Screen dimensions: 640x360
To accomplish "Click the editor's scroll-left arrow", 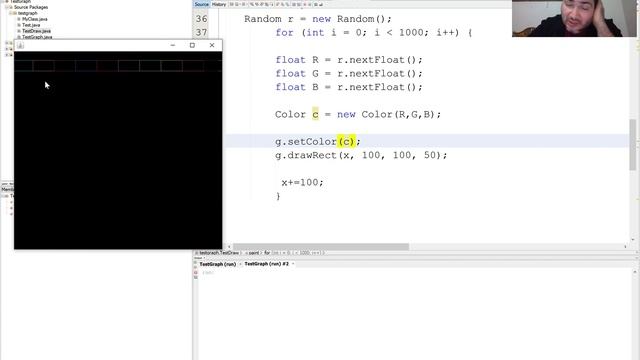I will [x=229, y=247].
